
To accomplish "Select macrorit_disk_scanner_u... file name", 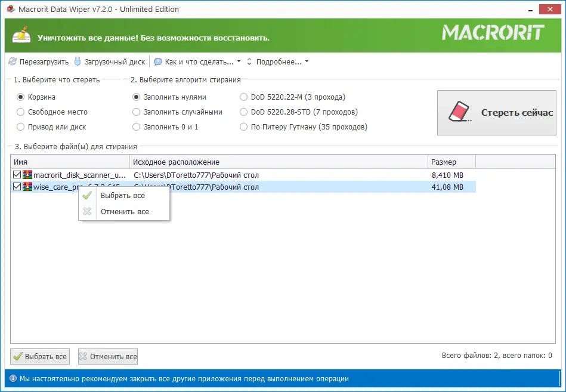I will point(79,175).
